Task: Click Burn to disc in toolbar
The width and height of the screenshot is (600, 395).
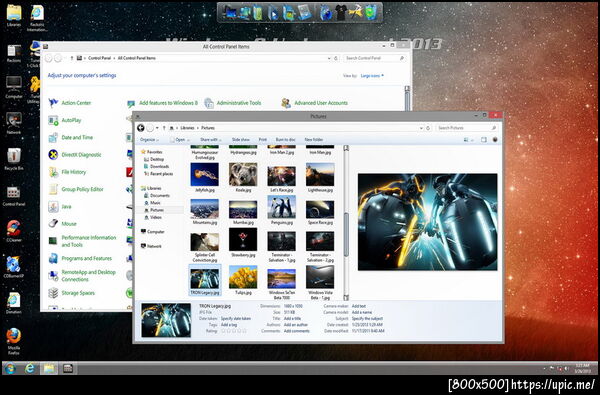Action: coord(285,140)
